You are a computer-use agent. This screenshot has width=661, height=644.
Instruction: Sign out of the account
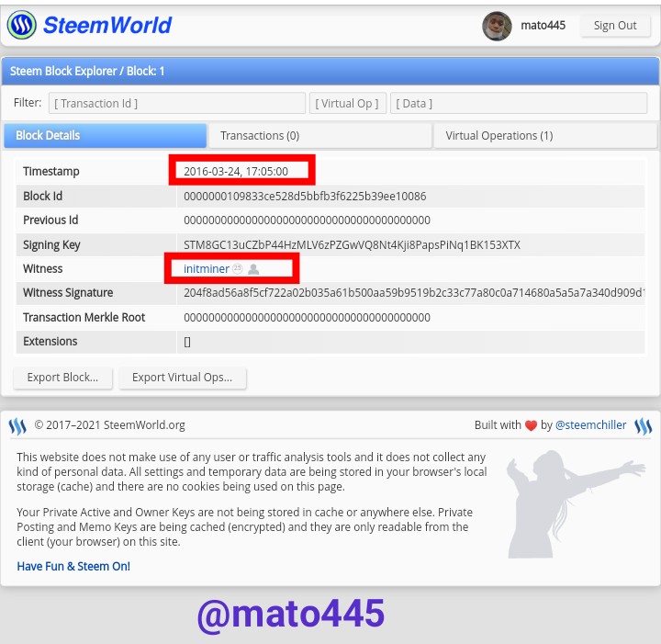[x=615, y=26]
